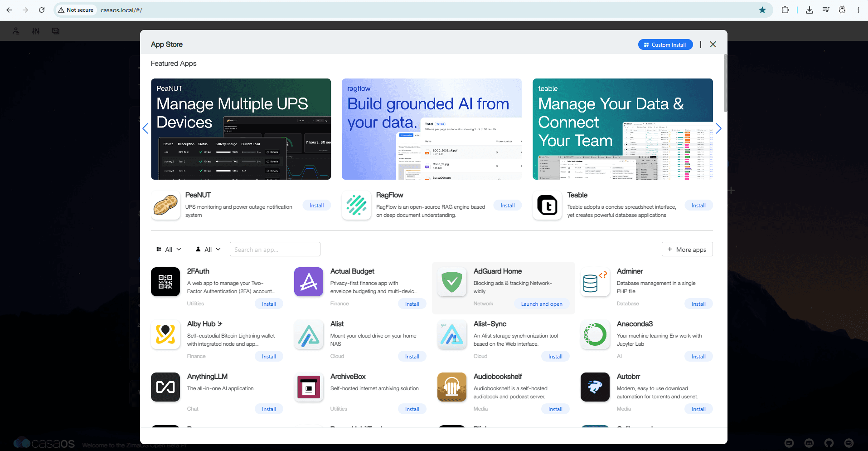This screenshot has width=868, height=451.
Task: Install the Actual Budget app
Action: [412, 304]
